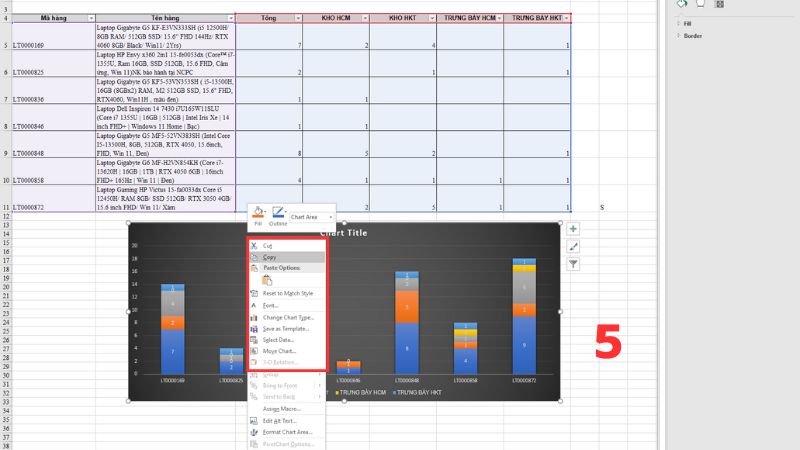Image resolution: width=800 pixels, height=450 pixels.
Task: Click the Chart Filters funnel button
Action: point(573,264)
